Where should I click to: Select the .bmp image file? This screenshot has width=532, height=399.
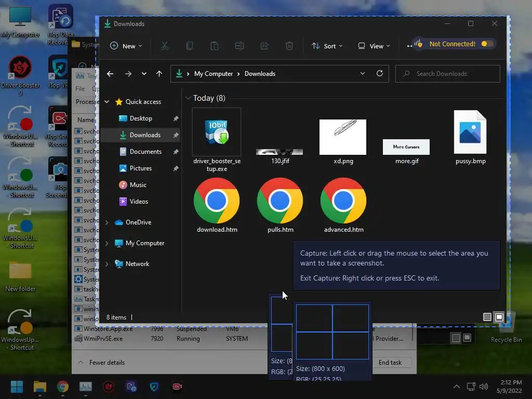click(x=470, y=137)
